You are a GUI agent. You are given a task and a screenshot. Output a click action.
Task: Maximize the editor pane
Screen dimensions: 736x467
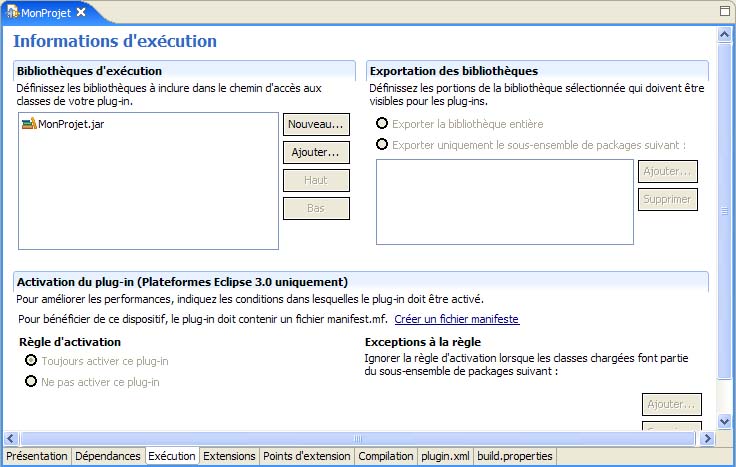tap(723, 11)
